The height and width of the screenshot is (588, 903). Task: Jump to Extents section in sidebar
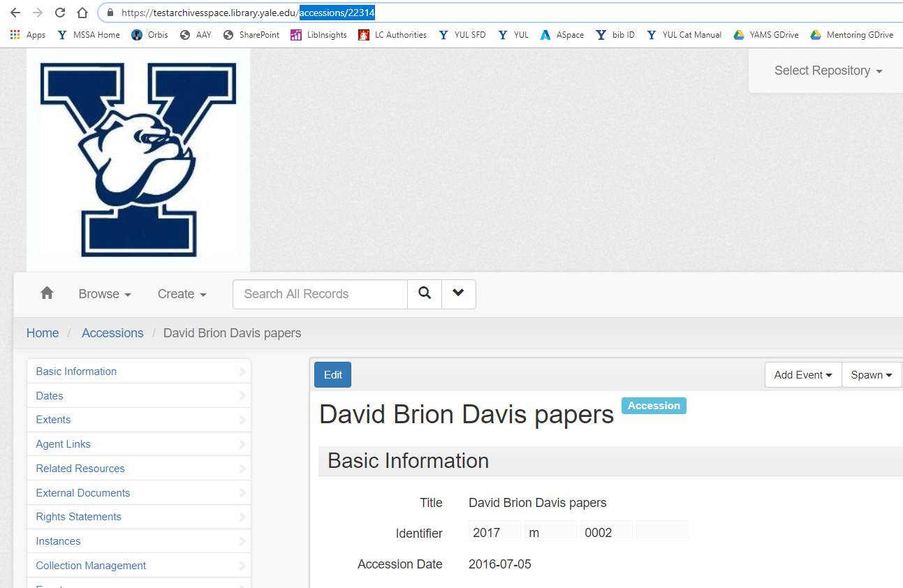[138, 420]
